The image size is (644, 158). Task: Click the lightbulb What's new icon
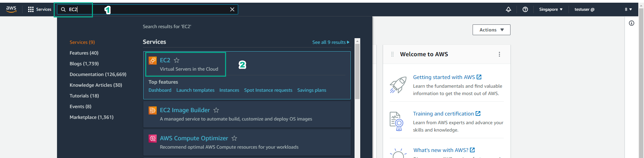398,153
